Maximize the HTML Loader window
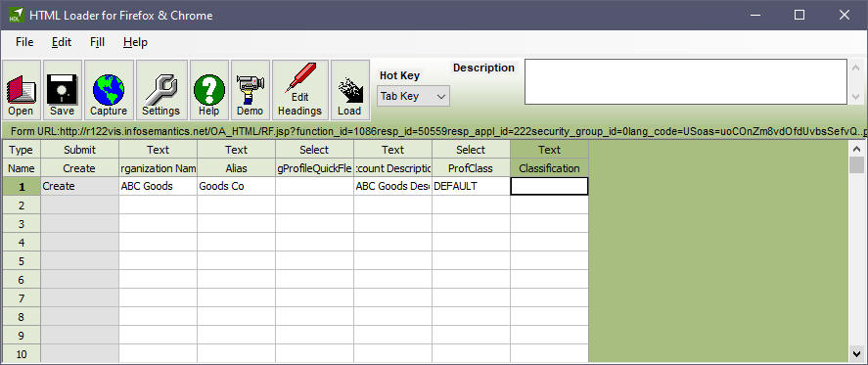 point(799,15)
